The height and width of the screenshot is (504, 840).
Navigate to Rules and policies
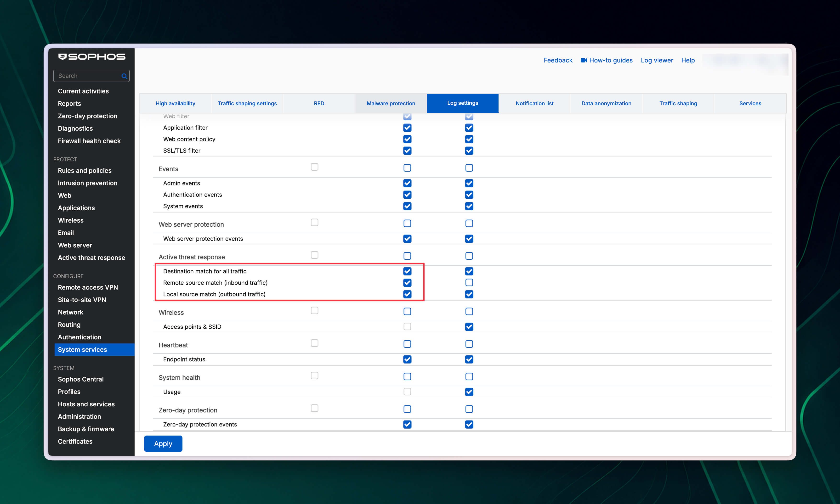pyautogui.click(x=85, y=170)
